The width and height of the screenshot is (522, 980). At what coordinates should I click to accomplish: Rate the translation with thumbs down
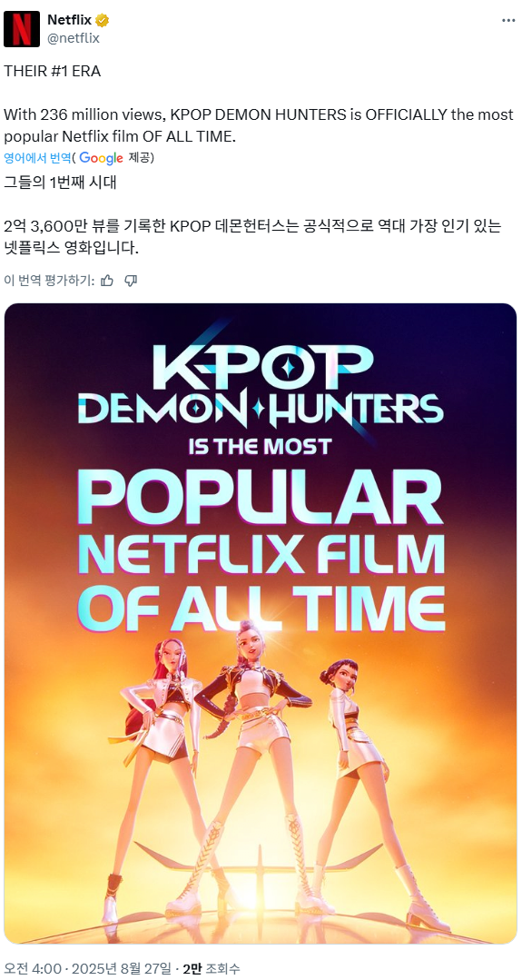(x=131, y=281)
